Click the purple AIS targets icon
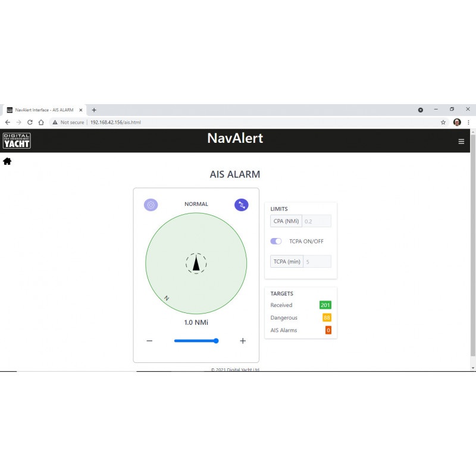The height and width of the screenshot is (476, 476). (241, 205)
